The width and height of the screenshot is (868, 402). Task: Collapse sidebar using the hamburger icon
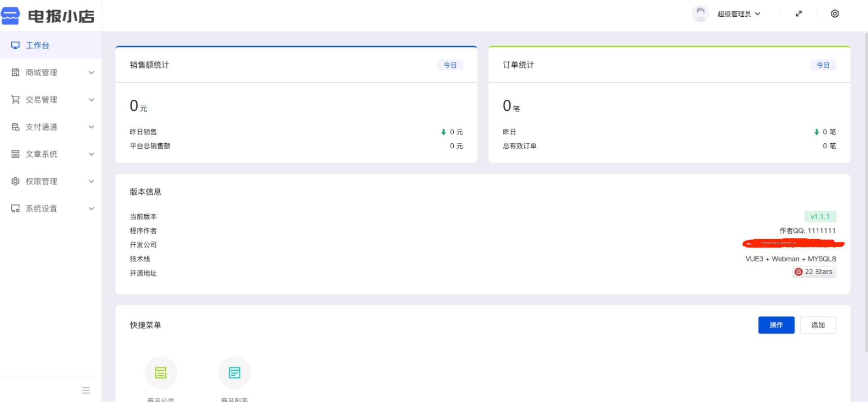86,390
